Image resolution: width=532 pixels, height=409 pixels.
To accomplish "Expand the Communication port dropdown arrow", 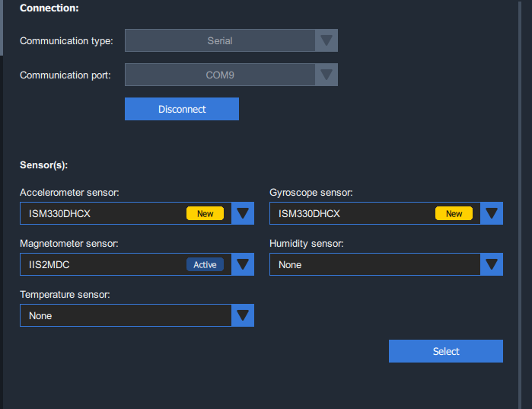I will coord(327,75).
